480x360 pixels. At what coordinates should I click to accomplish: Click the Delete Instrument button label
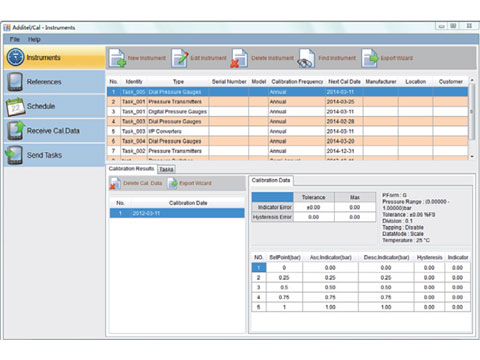click(x=272, y=58)
